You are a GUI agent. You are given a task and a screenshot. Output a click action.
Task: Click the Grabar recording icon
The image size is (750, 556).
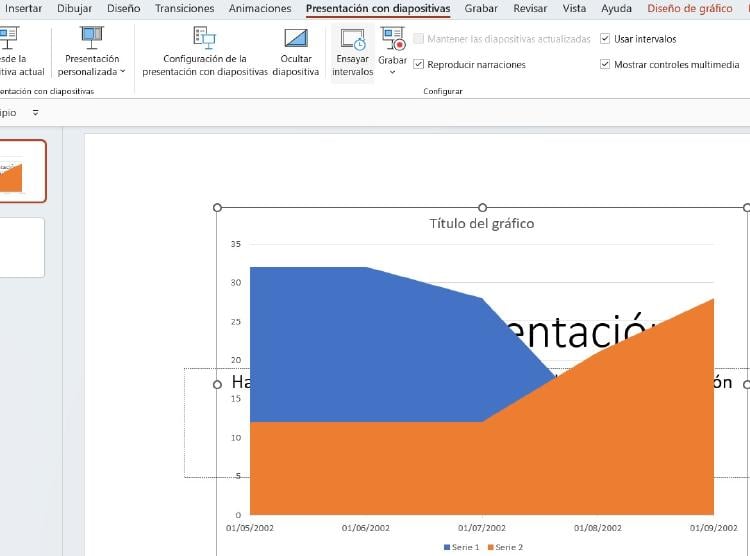[x=392, y=39]
